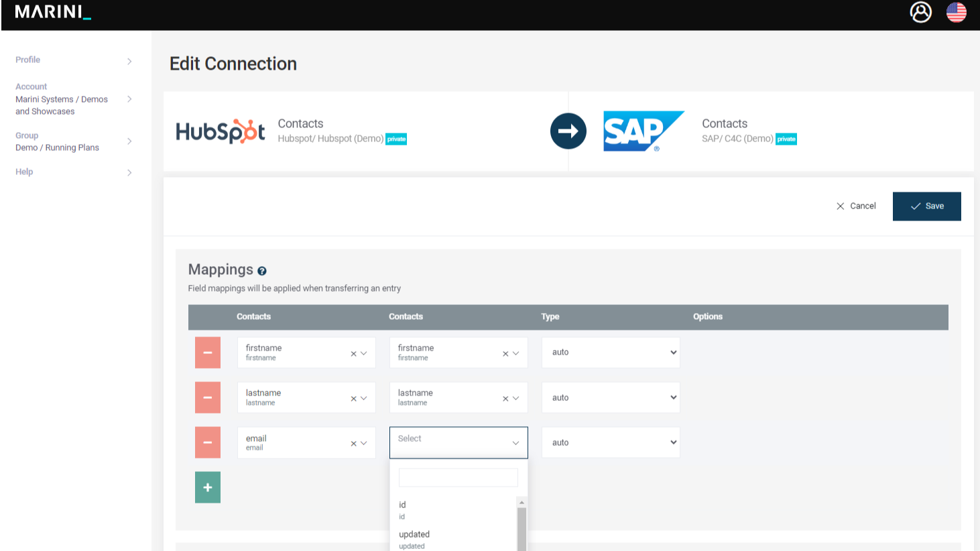Screen dimensions: 980x551
Task: Collapse the open target Select dropdown
Action: coord(515,443)
